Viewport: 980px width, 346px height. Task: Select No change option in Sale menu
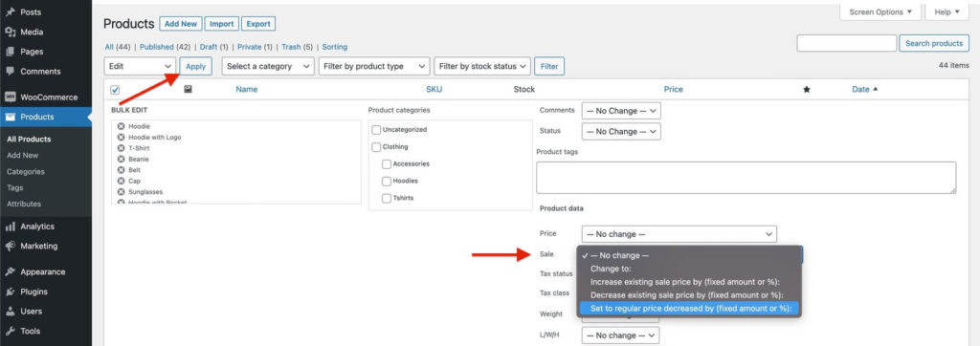[x=689, y=255]
